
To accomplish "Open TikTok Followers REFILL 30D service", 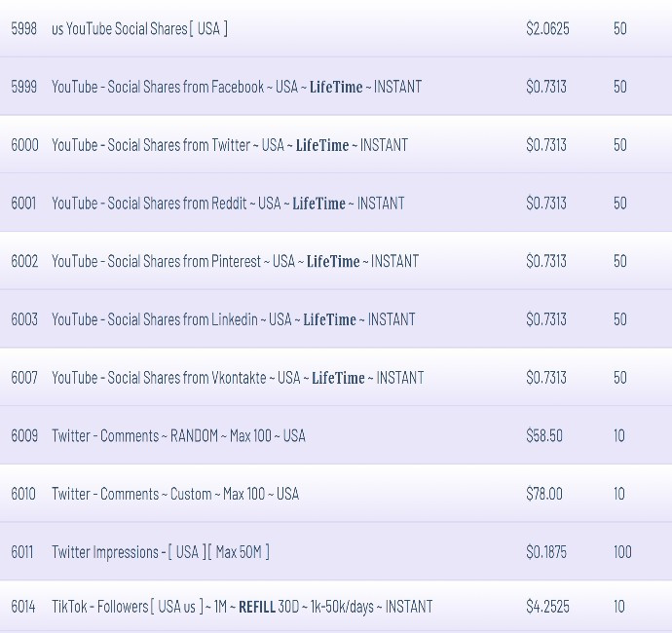I will (242, 607).
